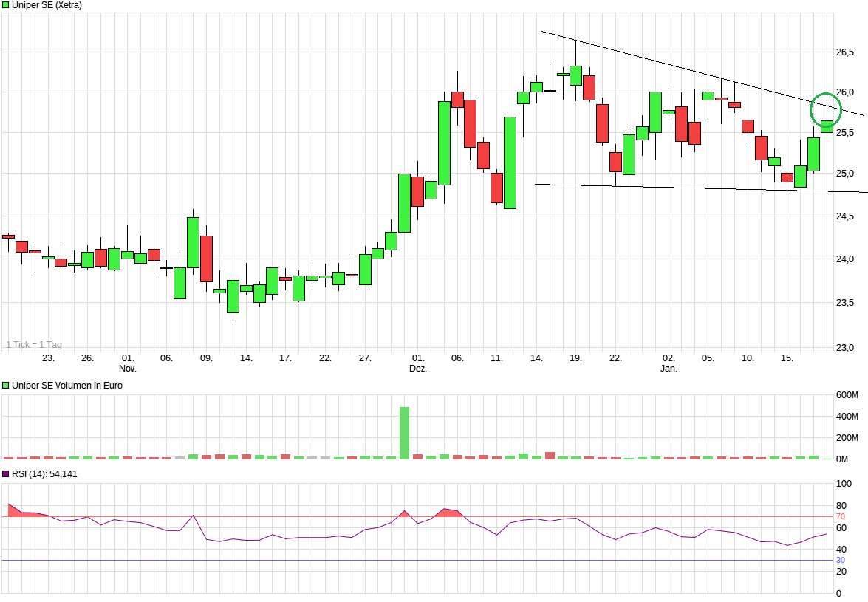Click the 24,0 price axis label
Screen dimensions: 868x602
pyautogui.click(x=845, y=259)
